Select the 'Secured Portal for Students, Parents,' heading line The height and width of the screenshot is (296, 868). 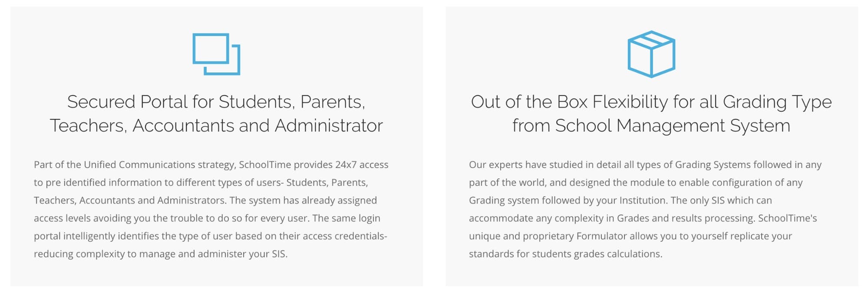pyautogui.click(x=216, y=102)
